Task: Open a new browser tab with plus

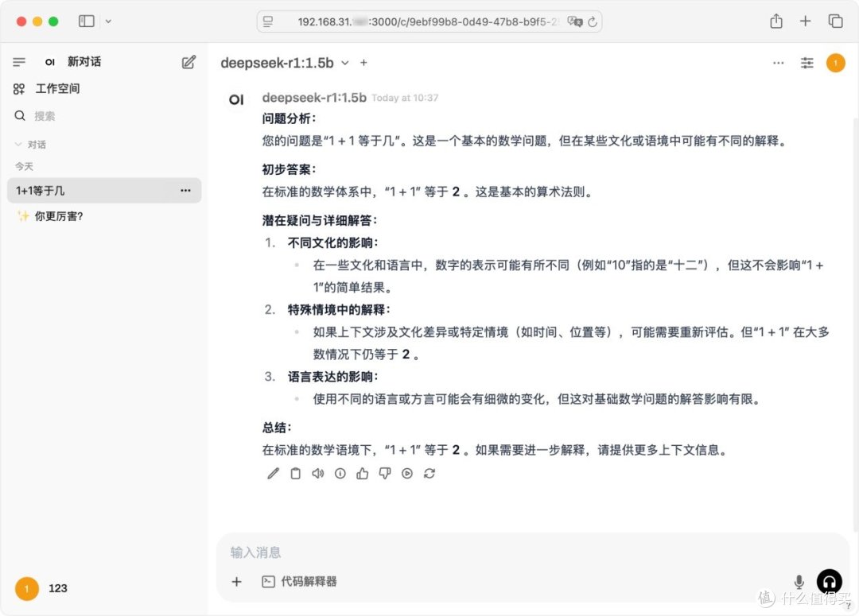Action: [805, 21]
